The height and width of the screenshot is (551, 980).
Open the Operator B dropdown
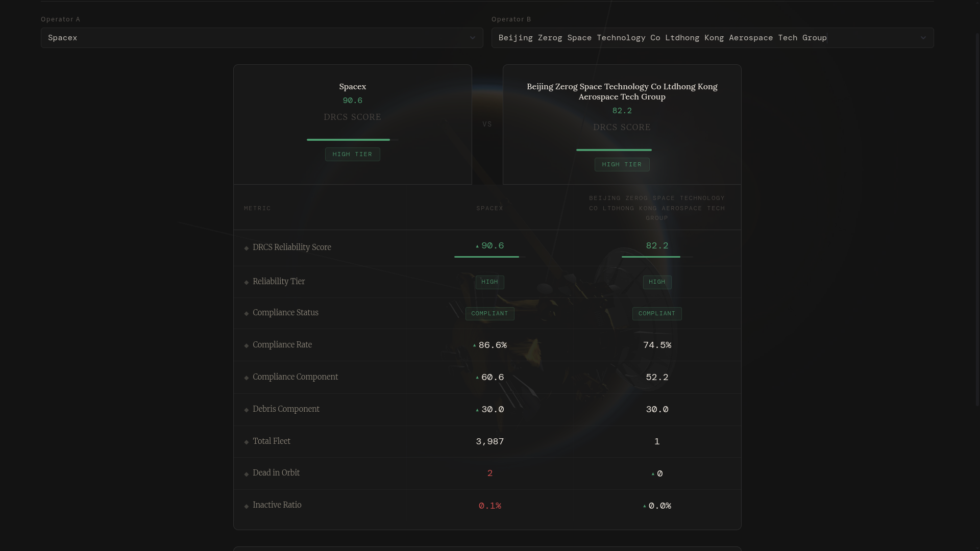[x=712, y=38]
